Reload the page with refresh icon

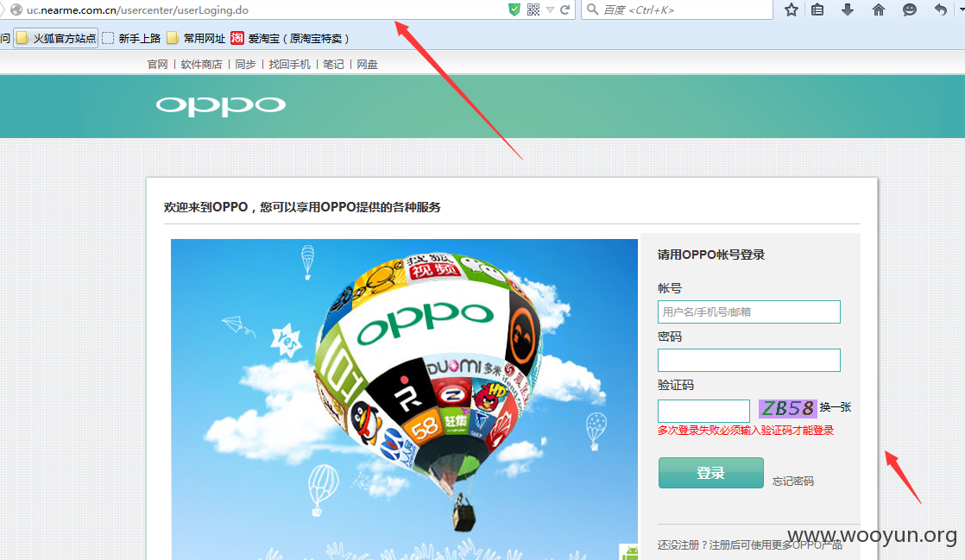[565, 9]
